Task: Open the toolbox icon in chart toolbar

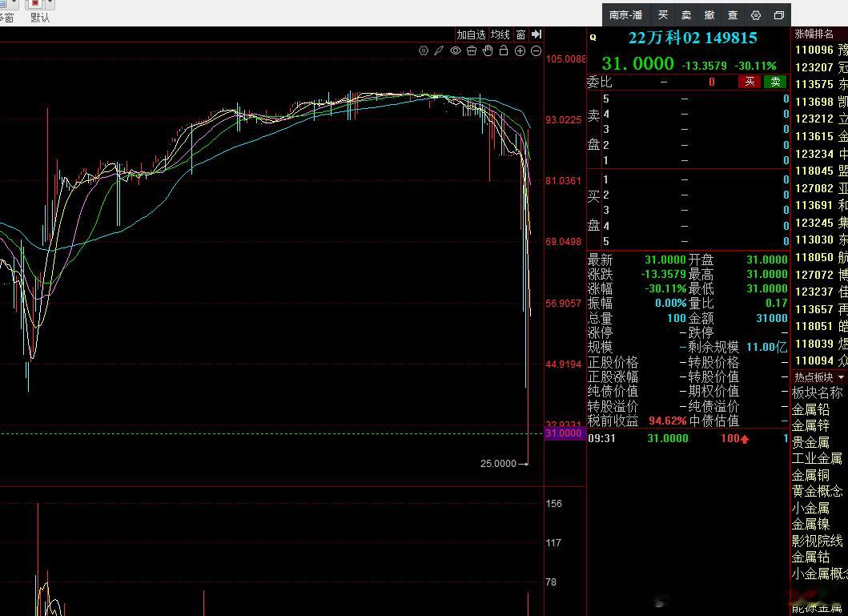Action: pyautogui.click(x=472, y=50)
